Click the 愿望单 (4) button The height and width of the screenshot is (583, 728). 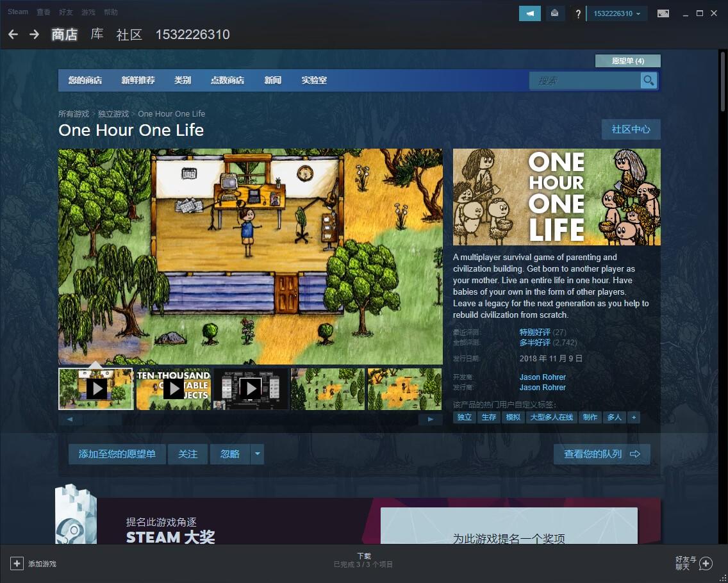[628, 61]
